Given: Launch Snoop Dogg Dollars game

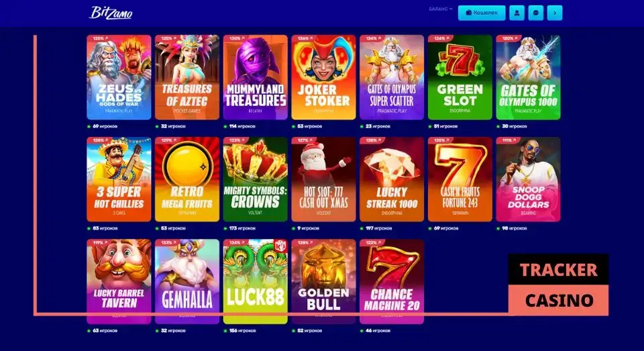Looking at the screenshot, I should [x=528, y=179].
